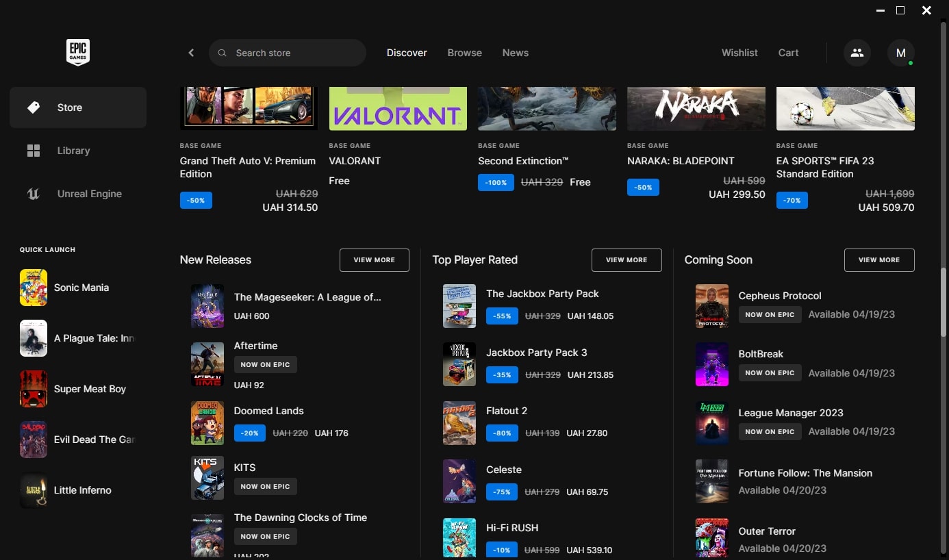Open Second Extinction™ title link
This screenshot has width=949, height=560.
(523, 161)
